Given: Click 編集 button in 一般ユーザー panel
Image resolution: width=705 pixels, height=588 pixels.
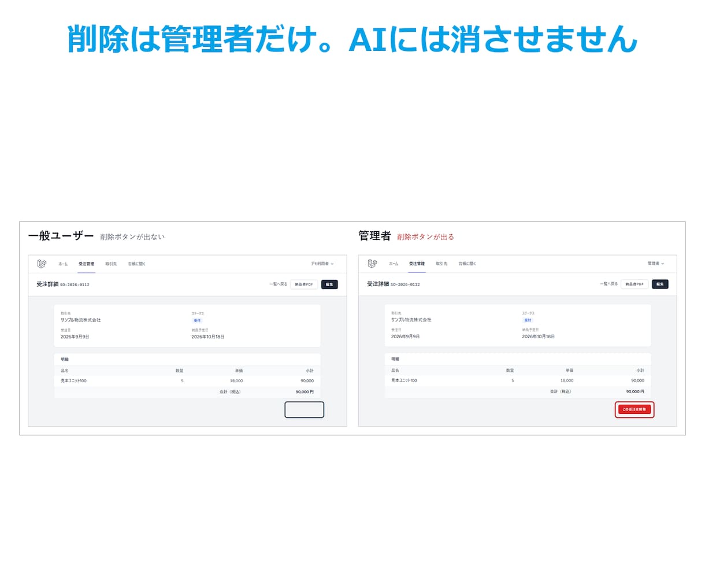Looking at the screenshot, I should [x=329, y=284].
